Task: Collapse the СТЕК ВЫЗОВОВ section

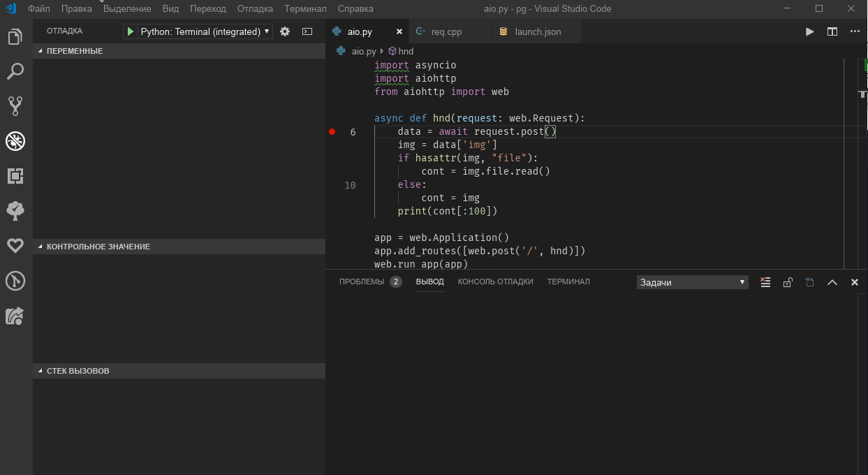Action: pyautogui.click(x=179, y=371)
